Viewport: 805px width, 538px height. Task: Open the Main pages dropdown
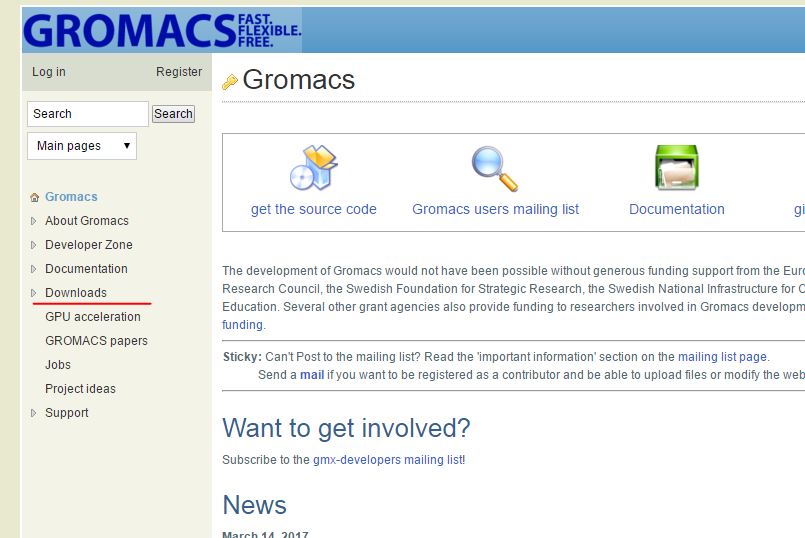[82, 146]
